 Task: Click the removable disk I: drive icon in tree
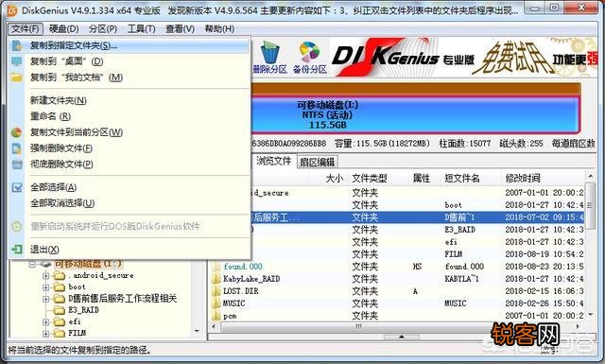tap(45, 264)
